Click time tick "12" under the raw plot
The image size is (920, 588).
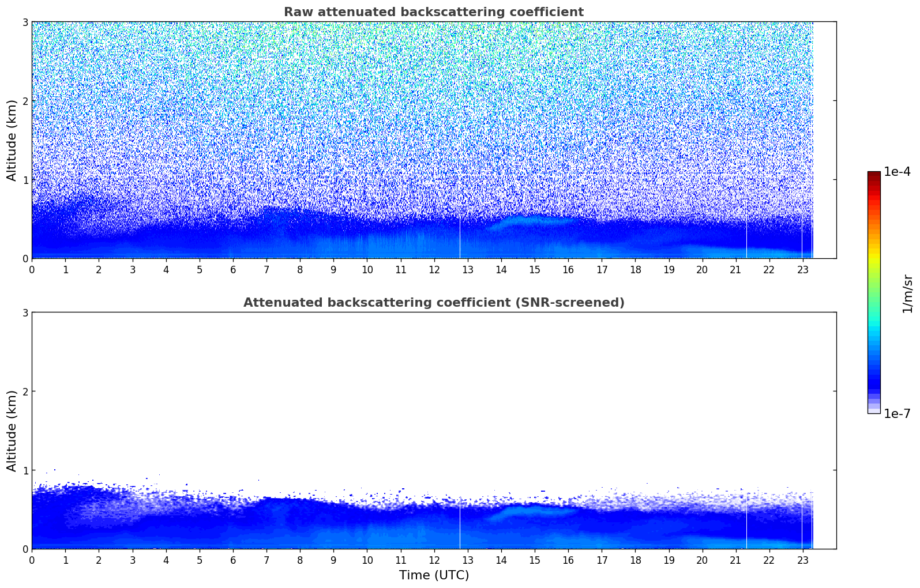(434, 270)
